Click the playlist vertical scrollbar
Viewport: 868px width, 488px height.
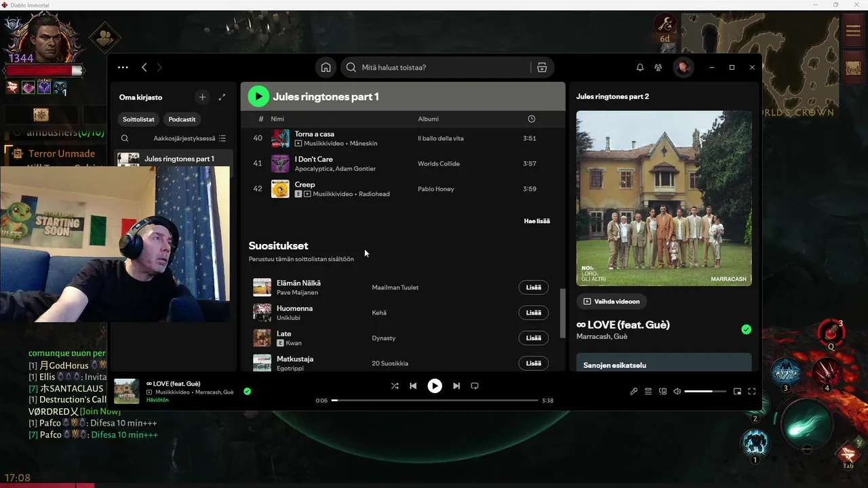coord(562,313)
